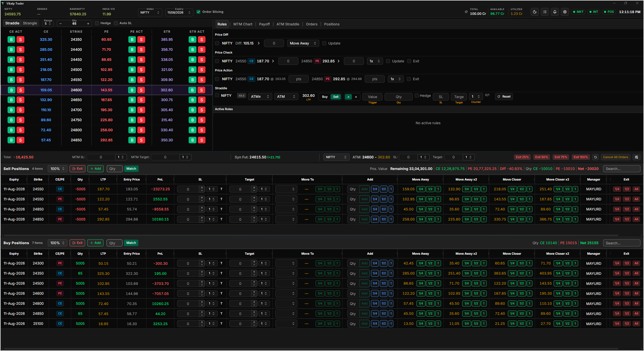Open the Index NIFTY dropdown
The width and height of the screenshot is (644, 351).
[150, 12]
